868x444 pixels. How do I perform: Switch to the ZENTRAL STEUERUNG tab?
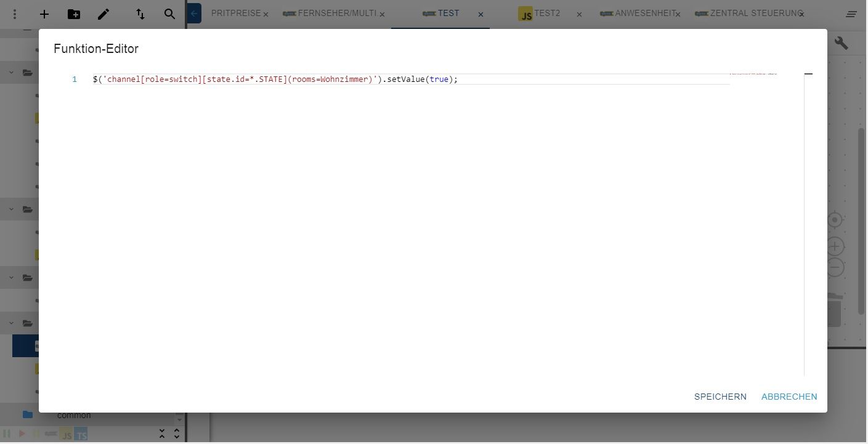(x=756, y=13)
